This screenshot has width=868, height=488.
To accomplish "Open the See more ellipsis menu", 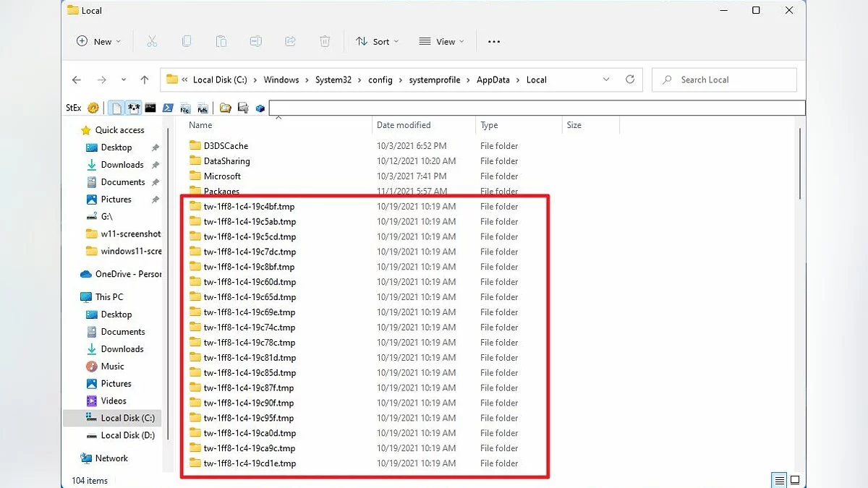I will (494, 41).
